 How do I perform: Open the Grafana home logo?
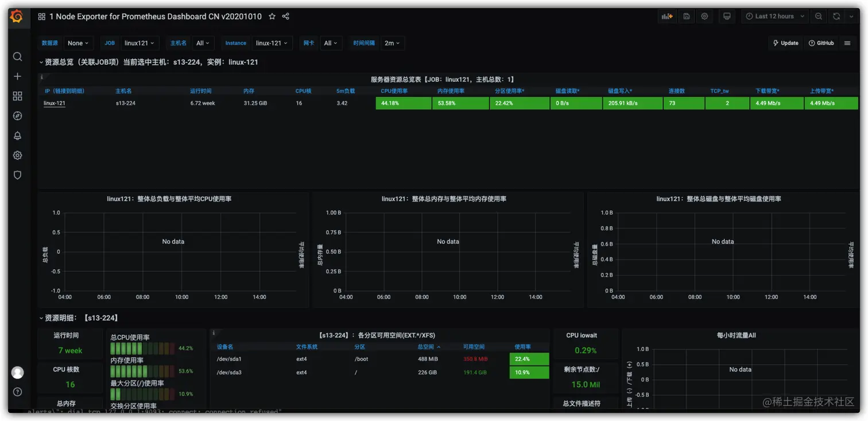pos(17,17)
